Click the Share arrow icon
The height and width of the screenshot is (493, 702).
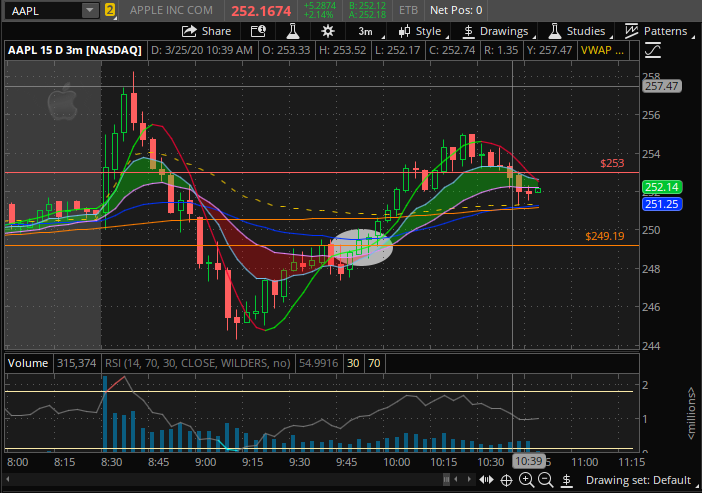189,31
